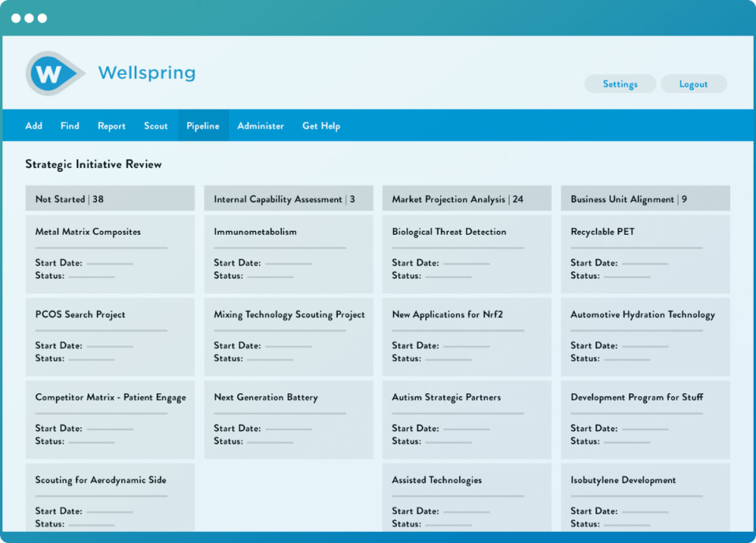Viewport: 756px width, 543px height.
Task: Click the Business Unit Alignment column header
Action: [644, 199]
